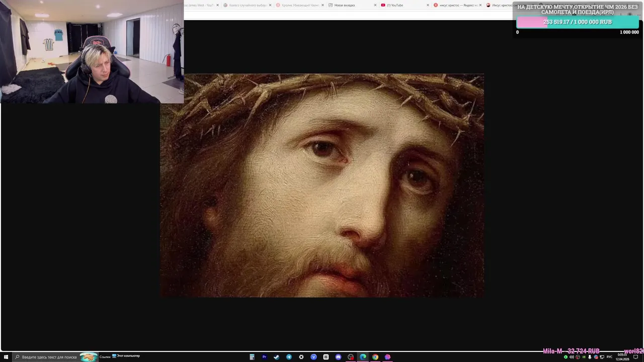
Task: Click the Jesus painting image
Action: coord(322,186)
